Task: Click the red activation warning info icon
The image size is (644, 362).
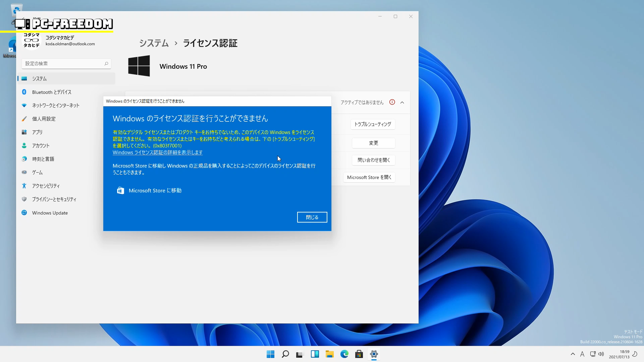Action: (392, 102)
